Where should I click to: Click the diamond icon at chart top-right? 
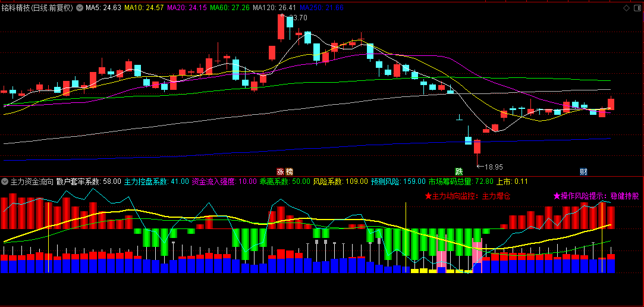(x=626, y=7)
